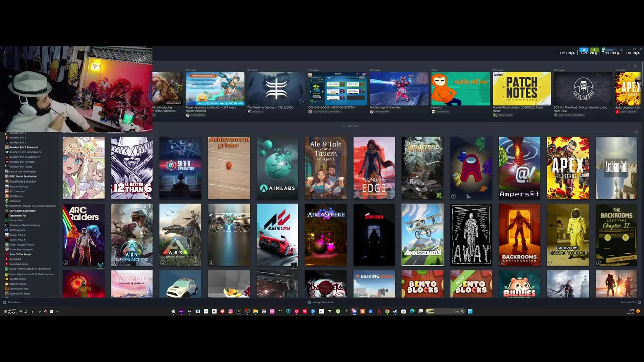
Task: Select SCP: Secret Laboratory in sidebar
Action: (22, 211)
